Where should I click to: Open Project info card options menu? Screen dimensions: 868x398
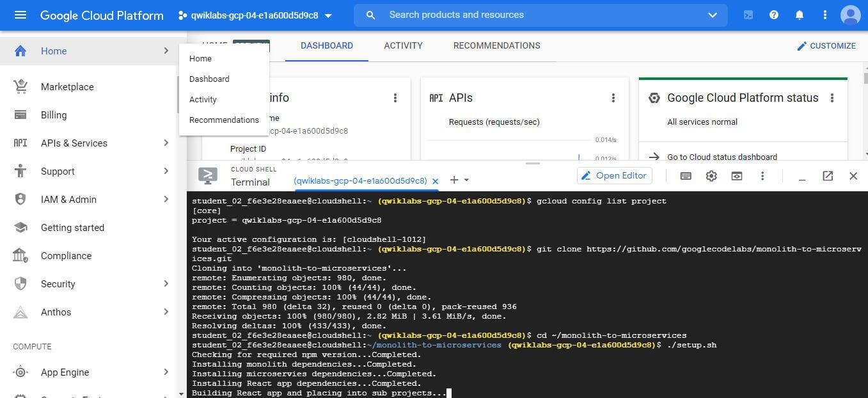click(x=395, y=98)
